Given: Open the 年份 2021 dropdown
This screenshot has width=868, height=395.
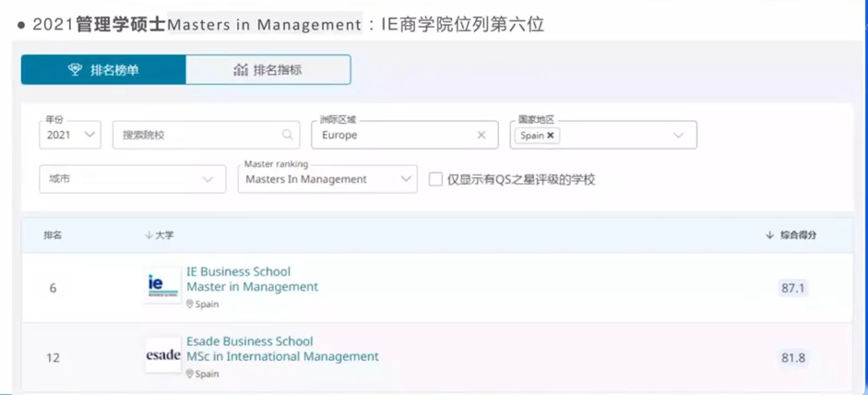Looking at the screenshot, I should [70, 135].
